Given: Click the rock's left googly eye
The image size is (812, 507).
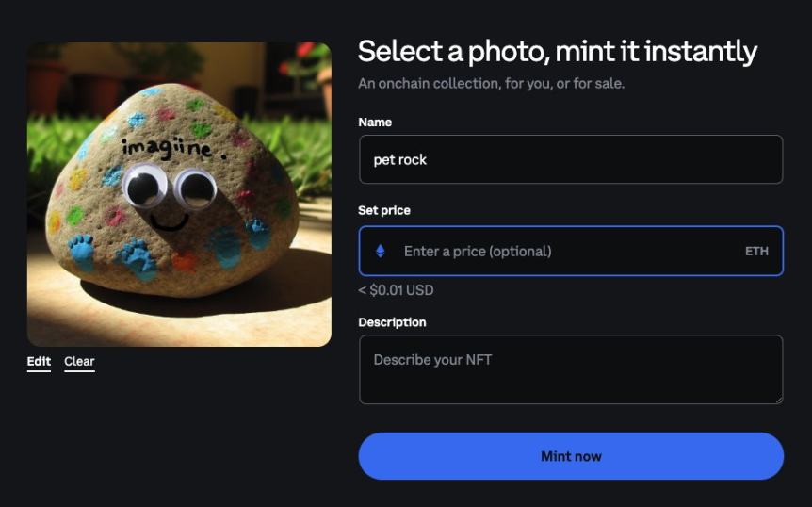Looking at the screenshot, I should point(143,185).
